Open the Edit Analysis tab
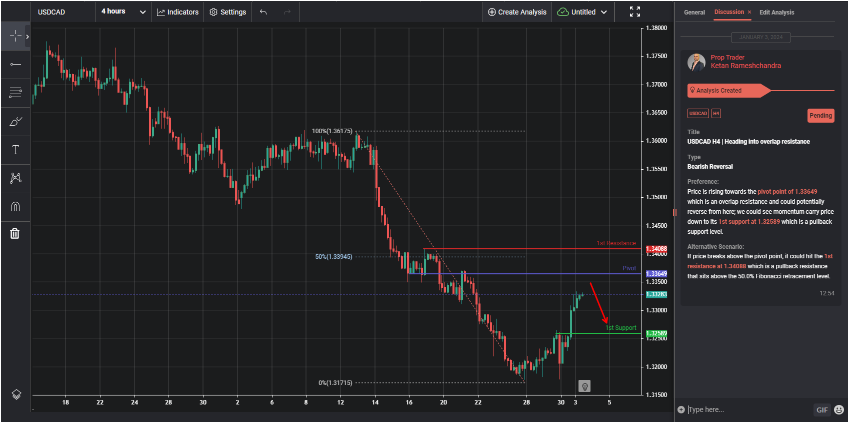848x422 pixels. coord(777,12)
